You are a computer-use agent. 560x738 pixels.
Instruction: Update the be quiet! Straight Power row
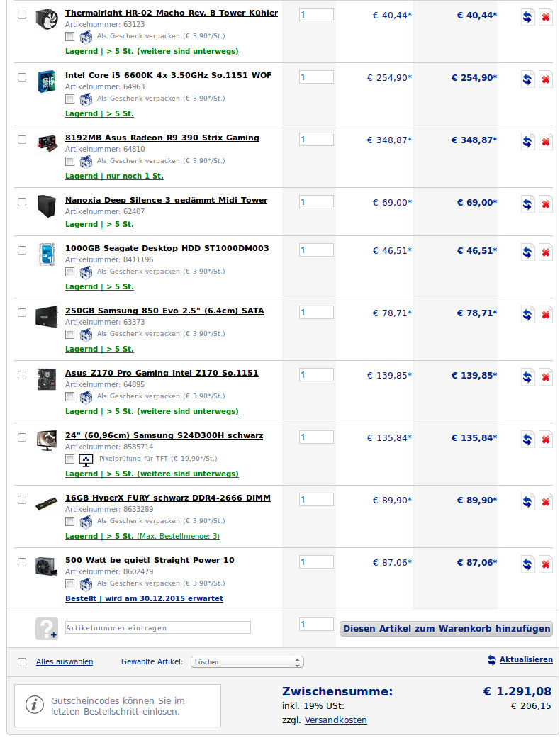pyautogui.click(x=527, y=564)
